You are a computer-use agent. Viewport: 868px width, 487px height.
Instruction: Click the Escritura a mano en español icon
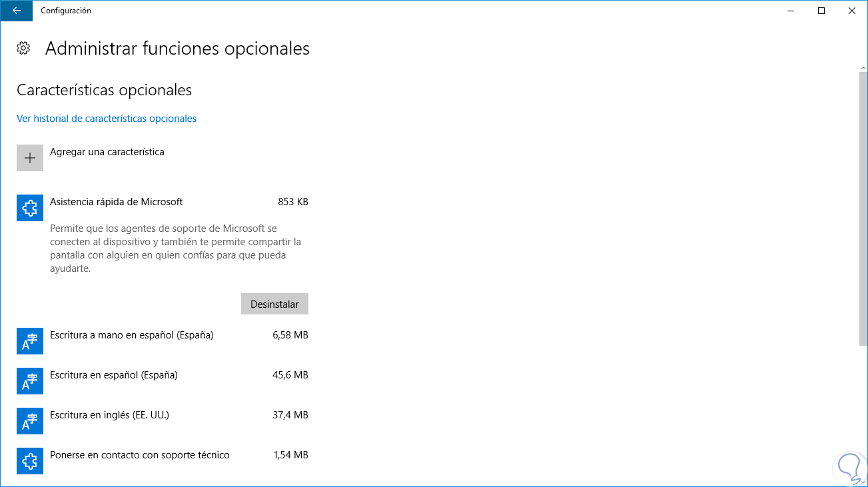(30, 341)
